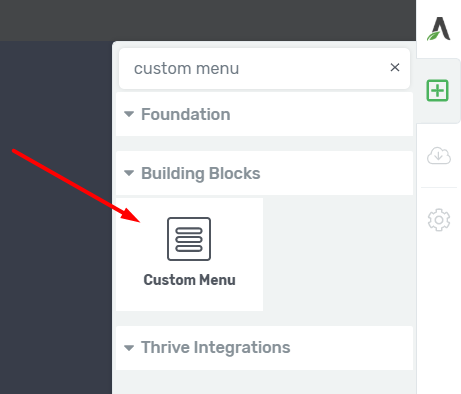This screenshot has width=461, height=394.
Task: Click the Thrive Architect logo icon
Action: click(x=439, y=29)
